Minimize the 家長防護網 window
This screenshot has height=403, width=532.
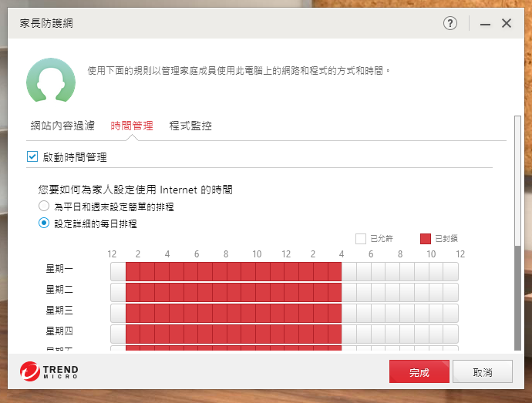[x=485, y=24]
